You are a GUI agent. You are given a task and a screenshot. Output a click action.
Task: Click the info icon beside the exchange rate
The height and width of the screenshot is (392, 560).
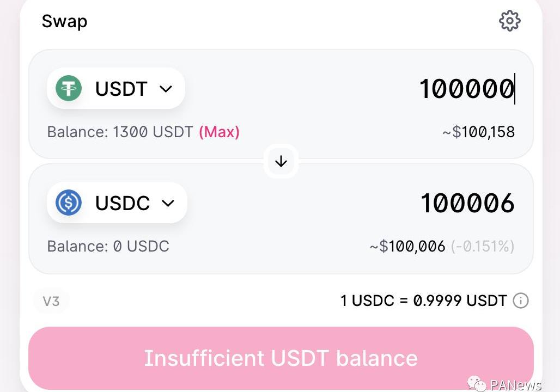521,301
